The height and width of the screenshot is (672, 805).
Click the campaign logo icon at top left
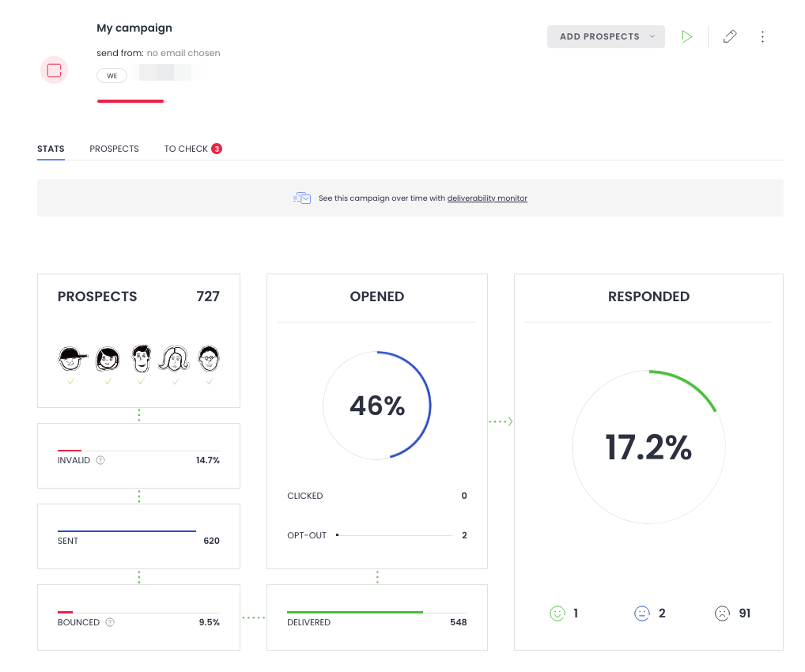tap(54, 70)
